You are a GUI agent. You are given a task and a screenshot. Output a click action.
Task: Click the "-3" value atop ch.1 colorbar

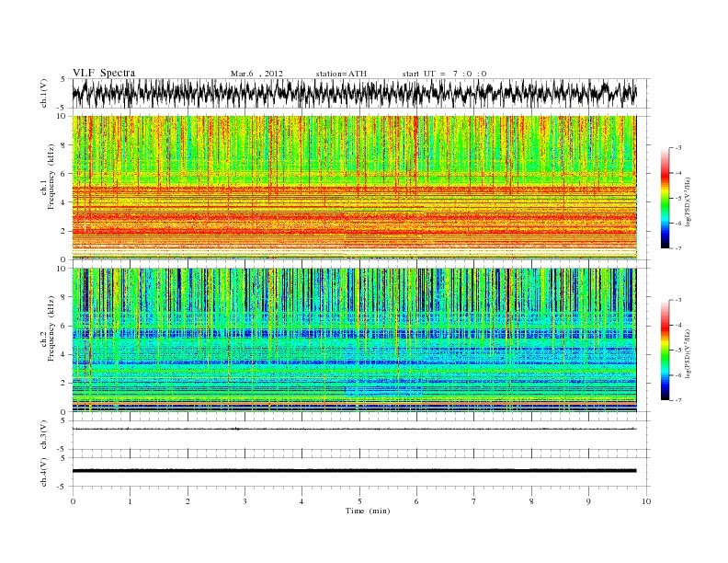point(678,148)
